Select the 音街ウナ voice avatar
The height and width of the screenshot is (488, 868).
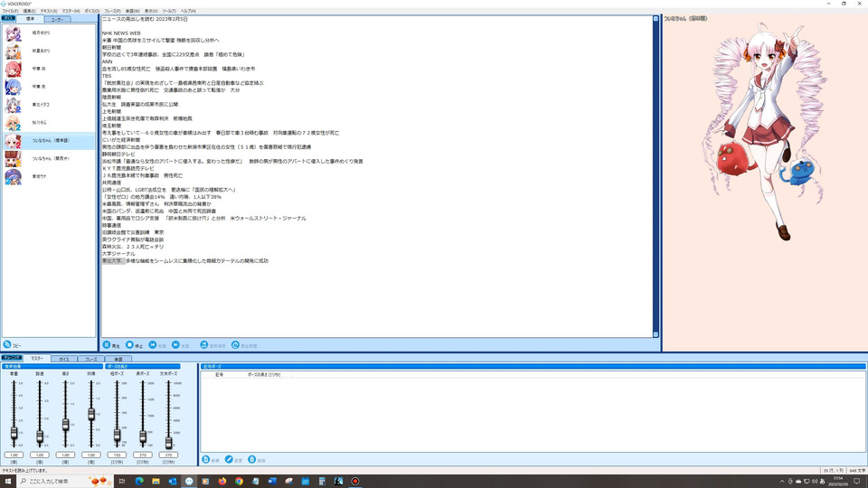[x=14, y=176]
